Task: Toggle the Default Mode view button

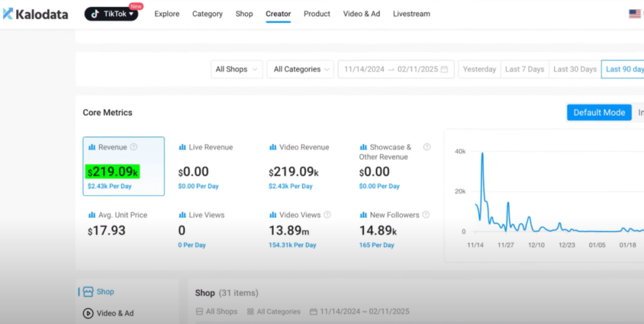Action: (599, 112)
